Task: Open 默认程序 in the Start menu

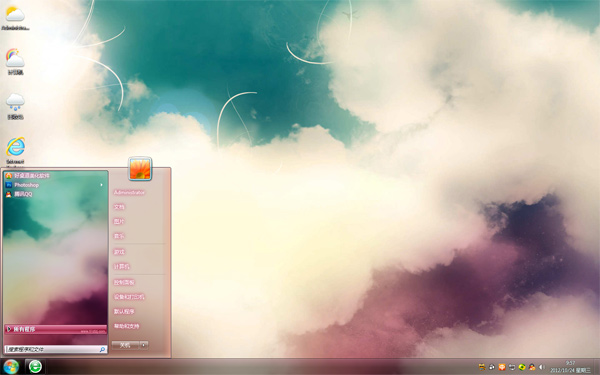Action: [x=124, y=311]
